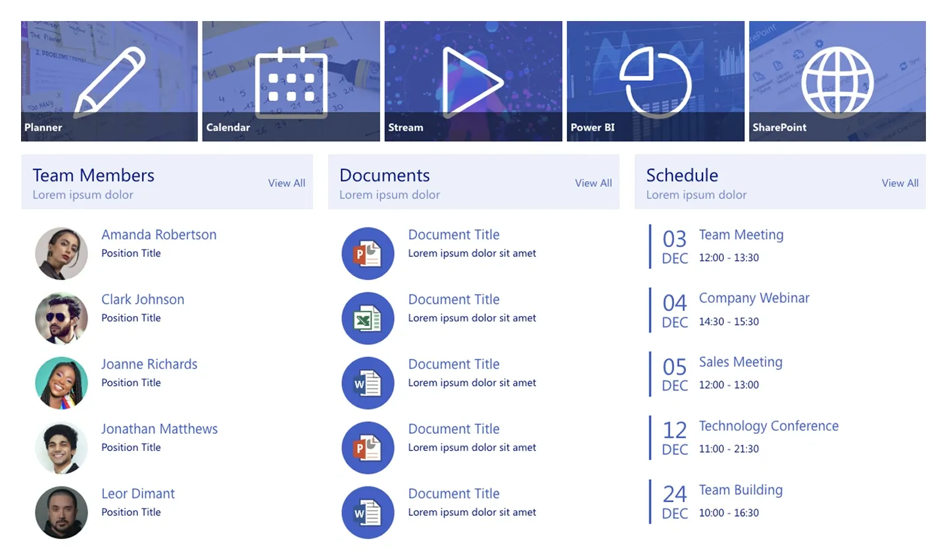Open the Planner tile pencil icon
947x560 pixels.
tap(110, 83)
